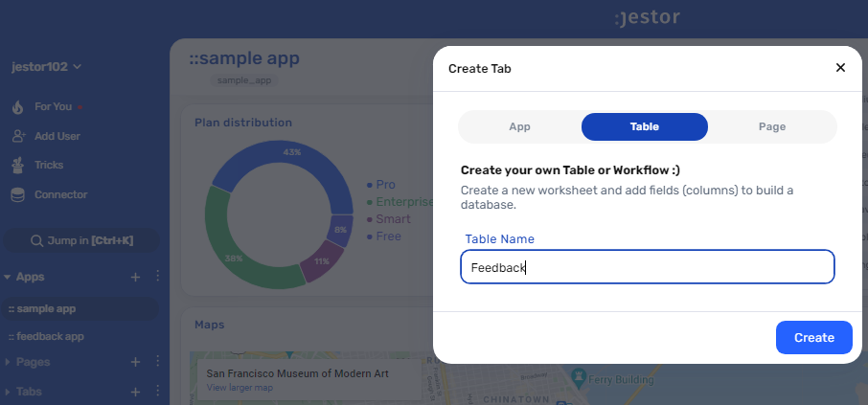The height and width of the screenshot is (405, 868).
Task: Click the plus icon next to Apps
Action: (x=135, y=277)
